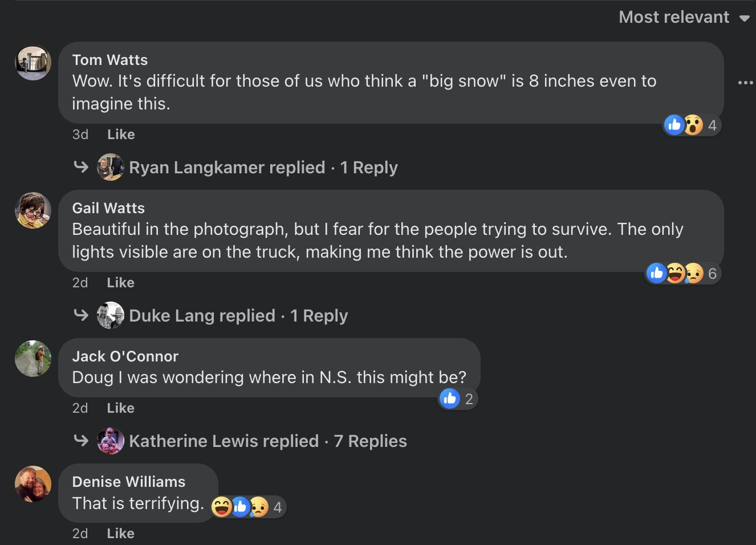Like Denise Williams' comment
The image size is (756, 545).
[121, 534]
